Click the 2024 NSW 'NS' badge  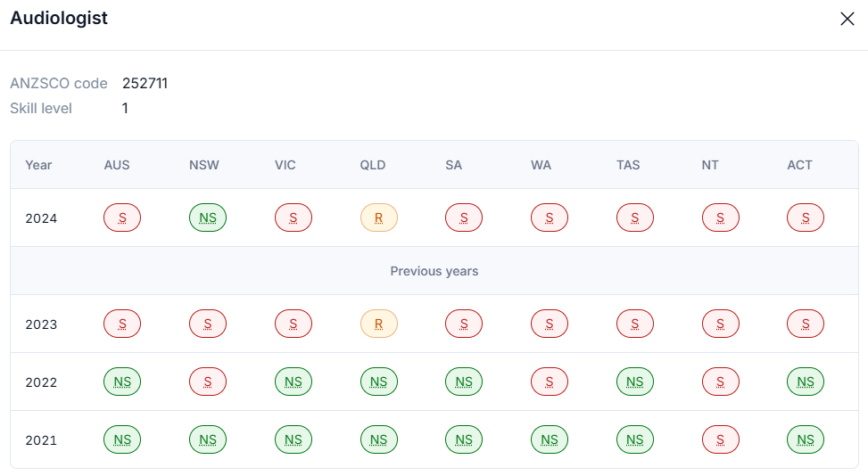[208, 217]
